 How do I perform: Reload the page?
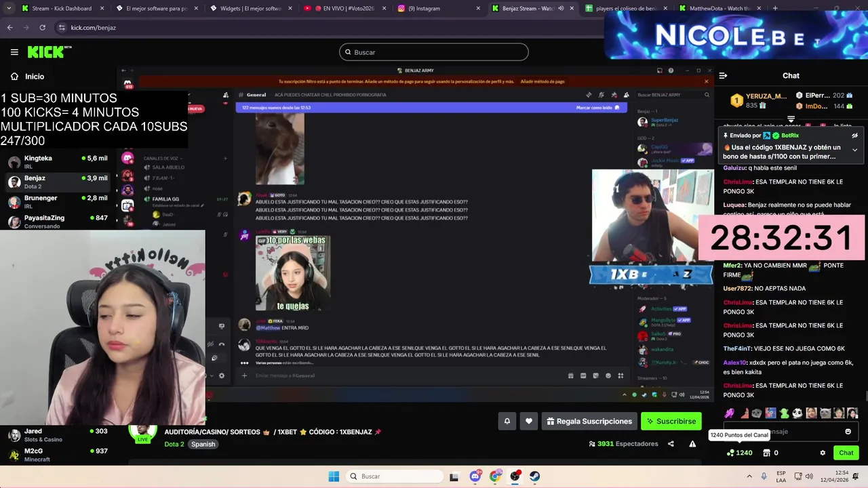42,27
